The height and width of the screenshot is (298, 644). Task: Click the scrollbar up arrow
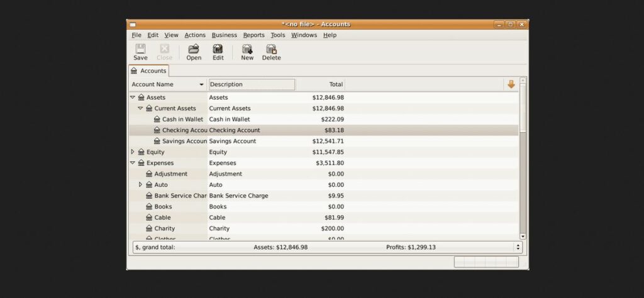523,80
